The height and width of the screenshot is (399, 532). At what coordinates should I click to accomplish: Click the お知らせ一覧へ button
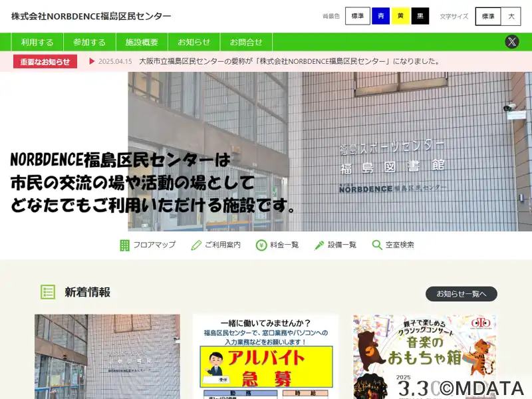pos(462,294)
